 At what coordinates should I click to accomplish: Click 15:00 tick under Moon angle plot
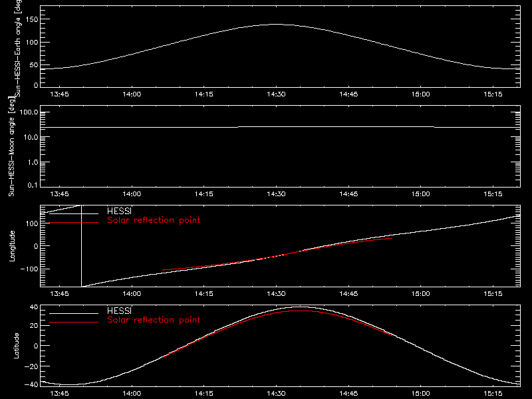click(421, 194)
